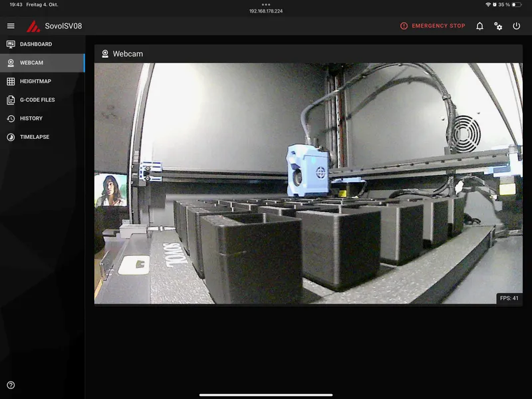Viewport: 532px width, 399px height.
Task: Tap the 19:43 clock in status bar
Action: [16, 5]
